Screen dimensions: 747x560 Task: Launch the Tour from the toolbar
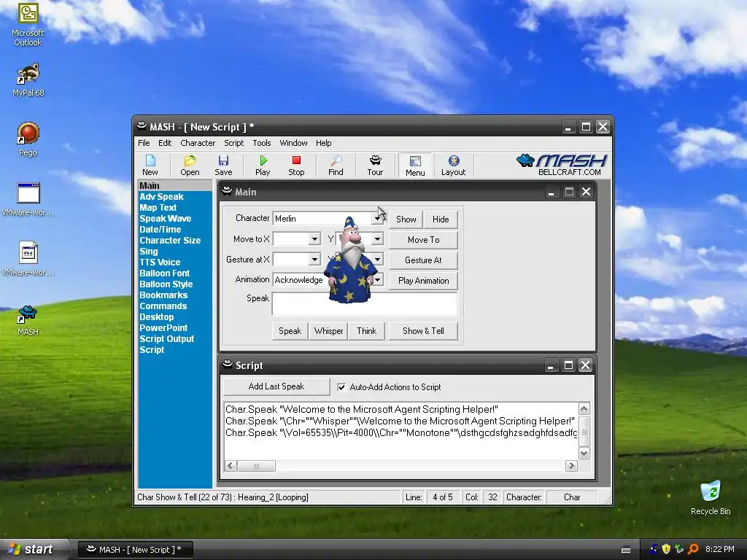tap(375, 166)
